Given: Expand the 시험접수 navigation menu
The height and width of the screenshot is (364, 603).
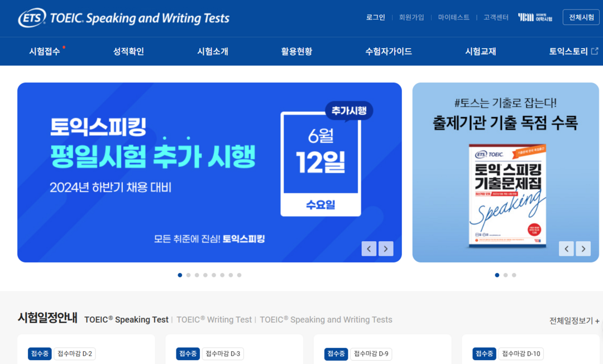Looking at the screenshot, I should 45,51.
